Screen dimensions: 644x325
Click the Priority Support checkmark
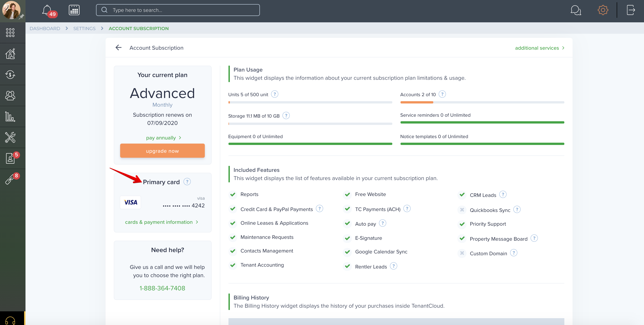click(x=462, y=224)
